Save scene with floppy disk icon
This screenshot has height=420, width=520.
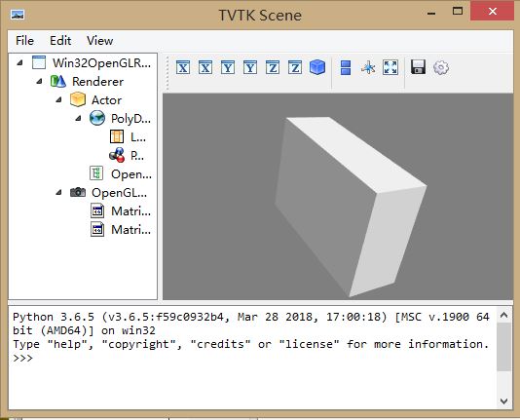click(x=418, y=67)
